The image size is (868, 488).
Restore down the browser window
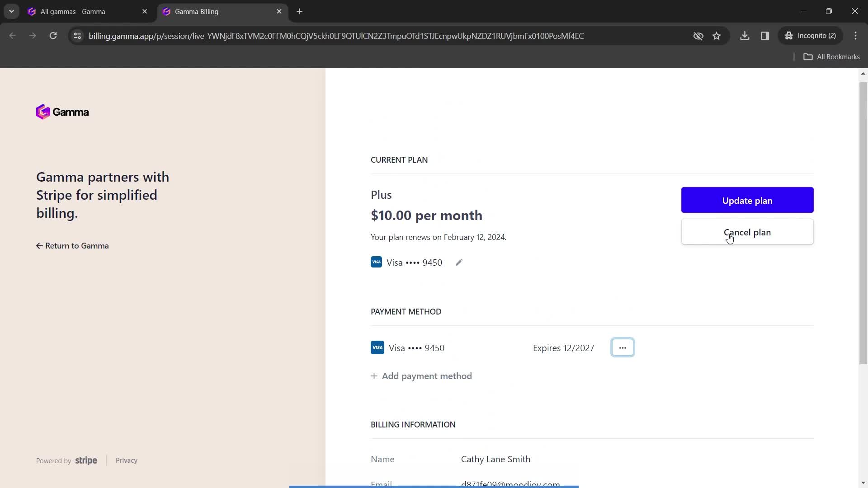click(x=829, y=11)
